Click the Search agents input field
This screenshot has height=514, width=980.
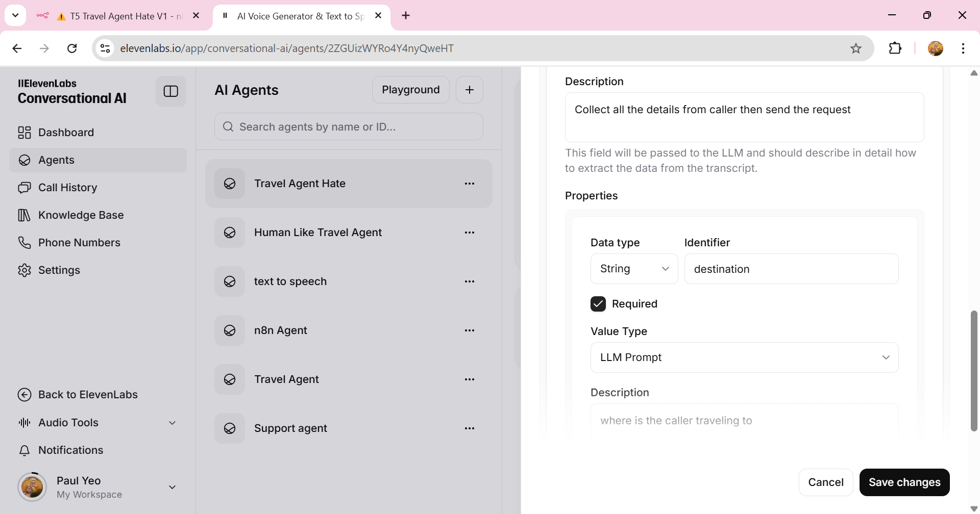349,126
